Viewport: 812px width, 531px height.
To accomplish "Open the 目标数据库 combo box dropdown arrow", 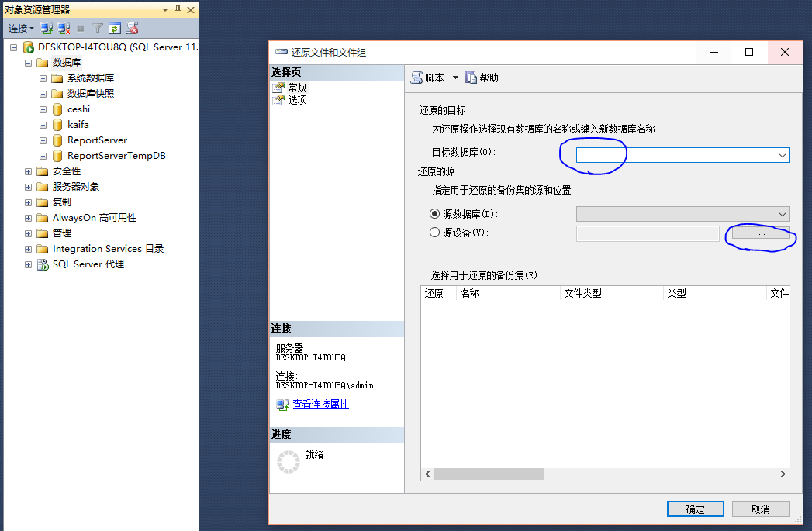I will 783,155.
